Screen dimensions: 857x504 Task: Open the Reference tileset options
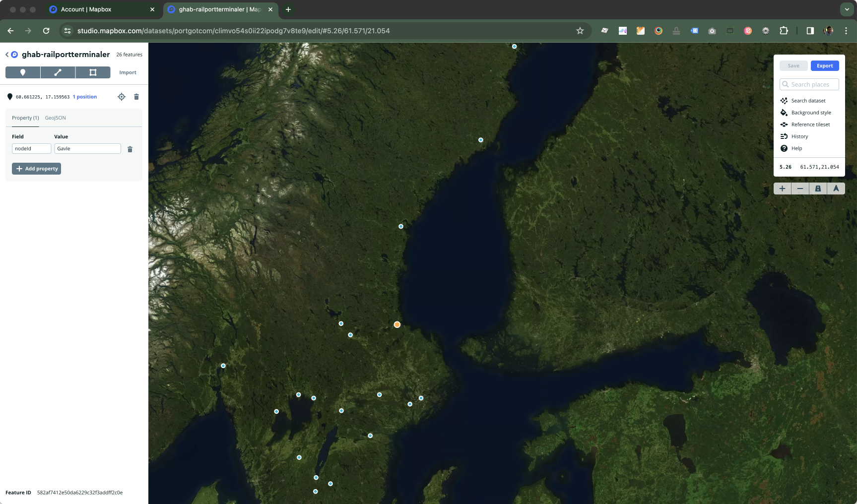tap(810, 125)
